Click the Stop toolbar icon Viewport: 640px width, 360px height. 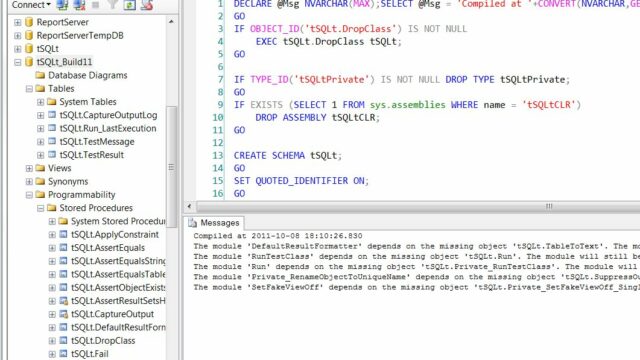(x=96, y=4)
